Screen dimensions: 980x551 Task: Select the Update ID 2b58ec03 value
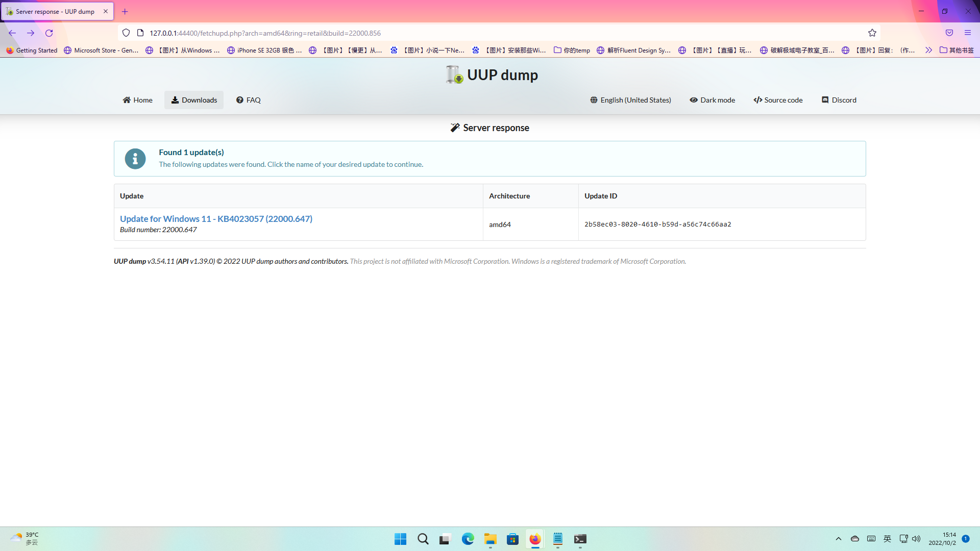(658, 224)
